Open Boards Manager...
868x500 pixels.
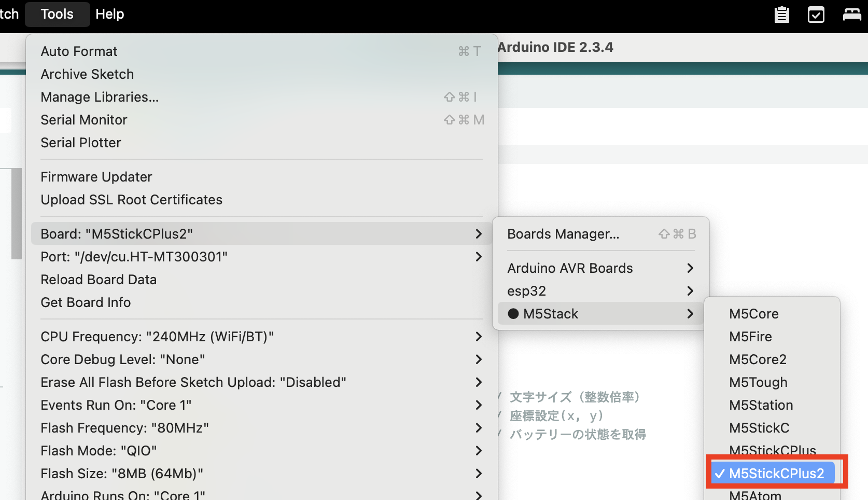[601, 234]
